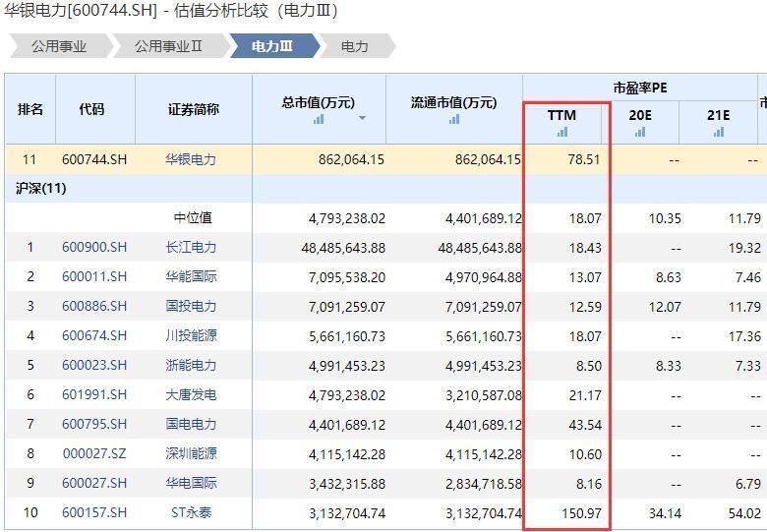The height and width of the screenshot is (532, 767).
Task: Switch to the 公用事业 breadcrumb tab
Action: pos(59,46)
